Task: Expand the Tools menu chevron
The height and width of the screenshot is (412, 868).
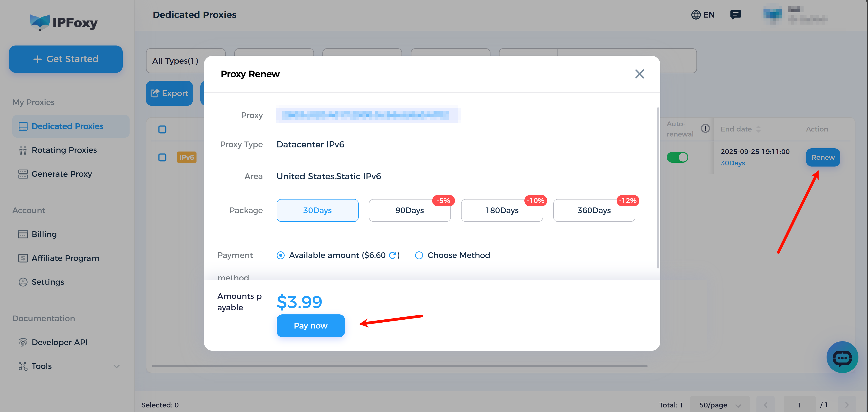Action: coord(117,366)
